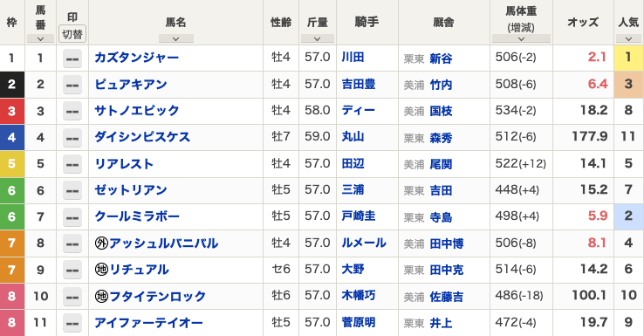
Task: Click 外 icon beside アッシュルバニパル
Action: tap(101, 243)
